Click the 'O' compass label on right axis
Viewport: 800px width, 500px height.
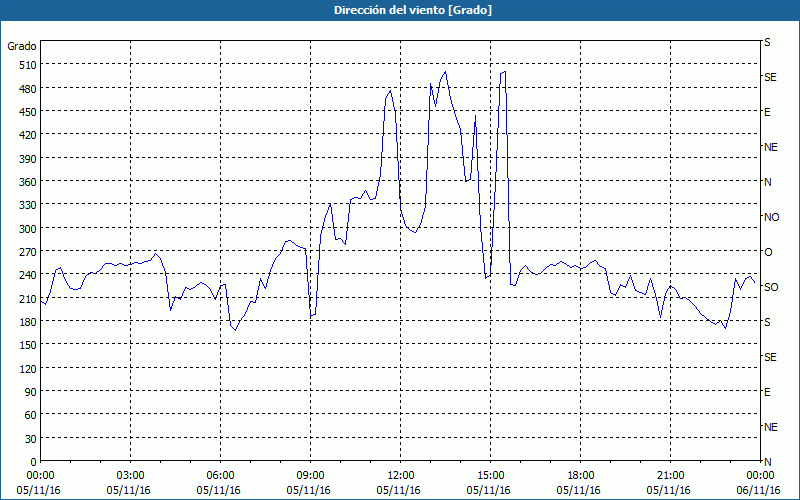[768, 252]
